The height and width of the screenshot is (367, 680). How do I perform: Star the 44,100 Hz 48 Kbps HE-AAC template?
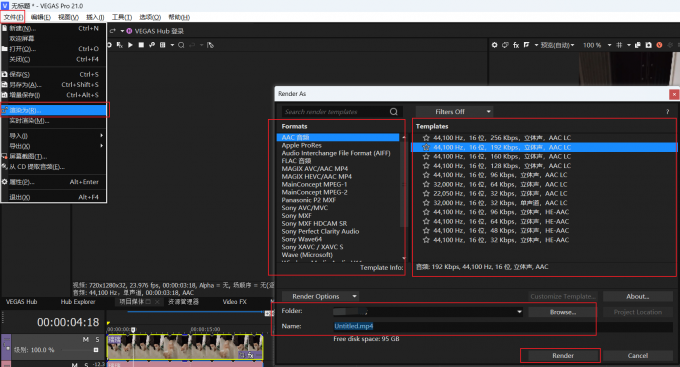coord(426,231)
